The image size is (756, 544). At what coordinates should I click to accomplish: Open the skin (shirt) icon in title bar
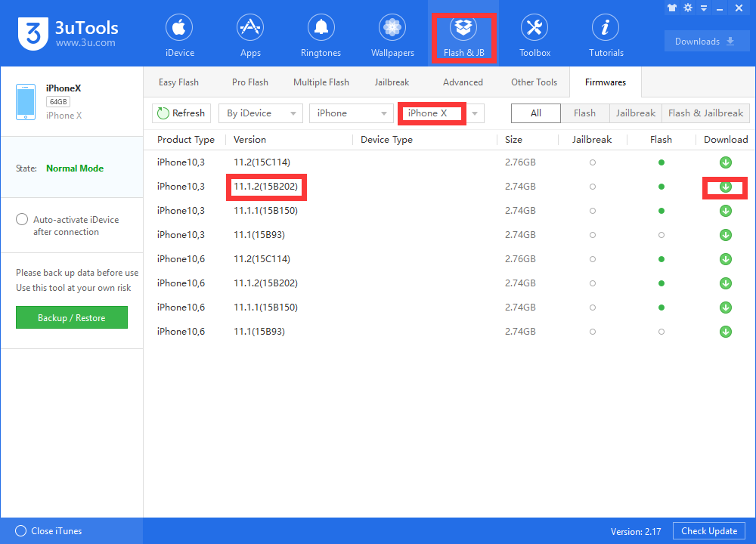coord(672,8)
